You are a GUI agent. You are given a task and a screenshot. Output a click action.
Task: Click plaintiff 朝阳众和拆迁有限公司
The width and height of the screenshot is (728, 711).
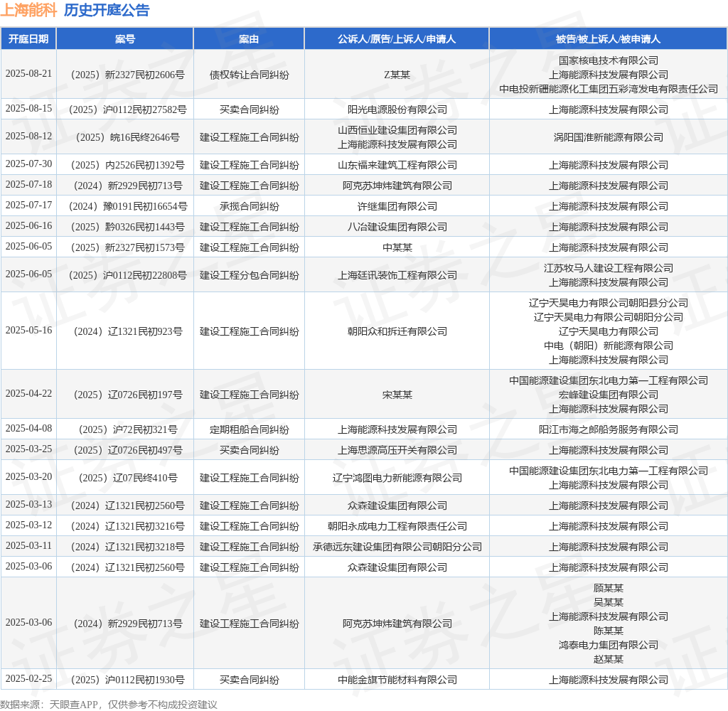(397, 331)
